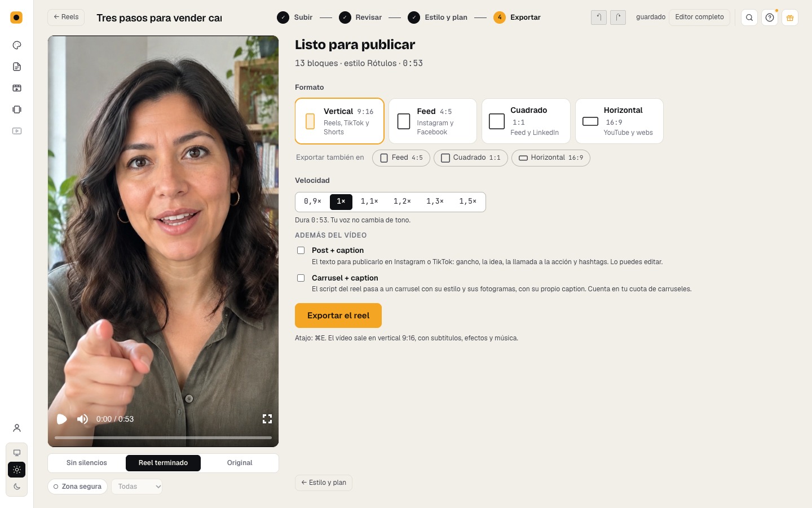Switch to dark mode moon icon
Screen dimensions: 812x508
click(x=17, y=487)
